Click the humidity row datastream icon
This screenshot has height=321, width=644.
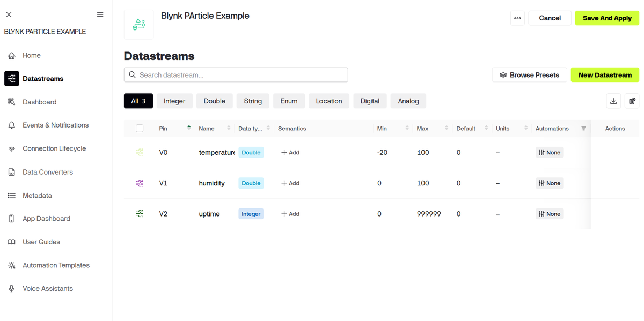[x=140, y=183]
